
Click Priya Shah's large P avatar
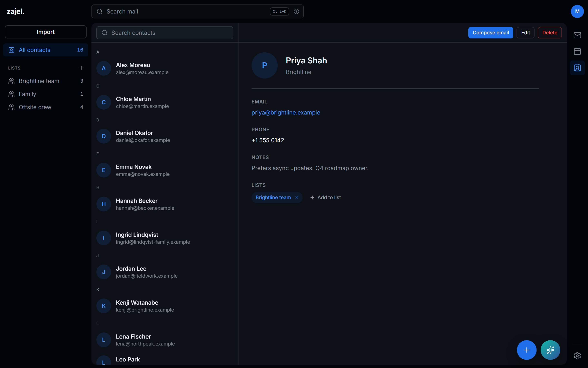[x=264, y=65]
